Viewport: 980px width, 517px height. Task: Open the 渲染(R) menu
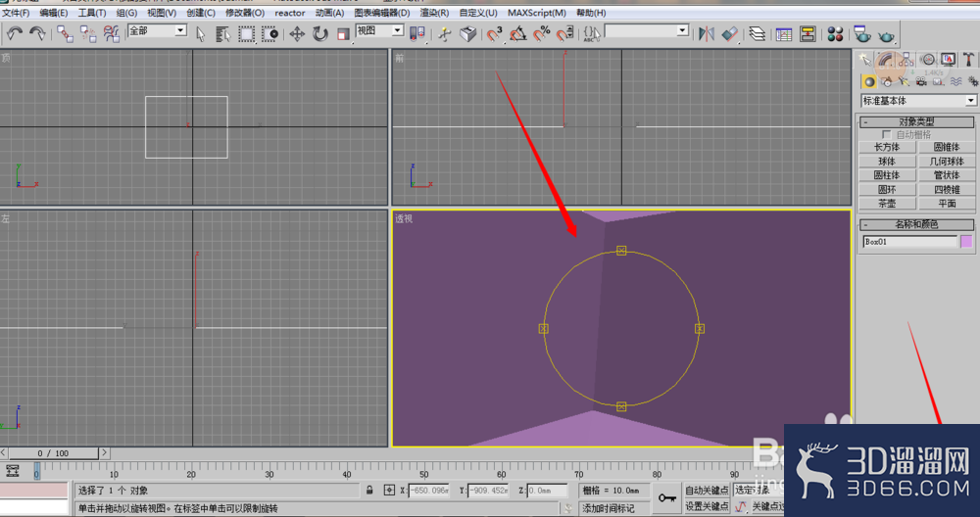[x=434, y=13]
